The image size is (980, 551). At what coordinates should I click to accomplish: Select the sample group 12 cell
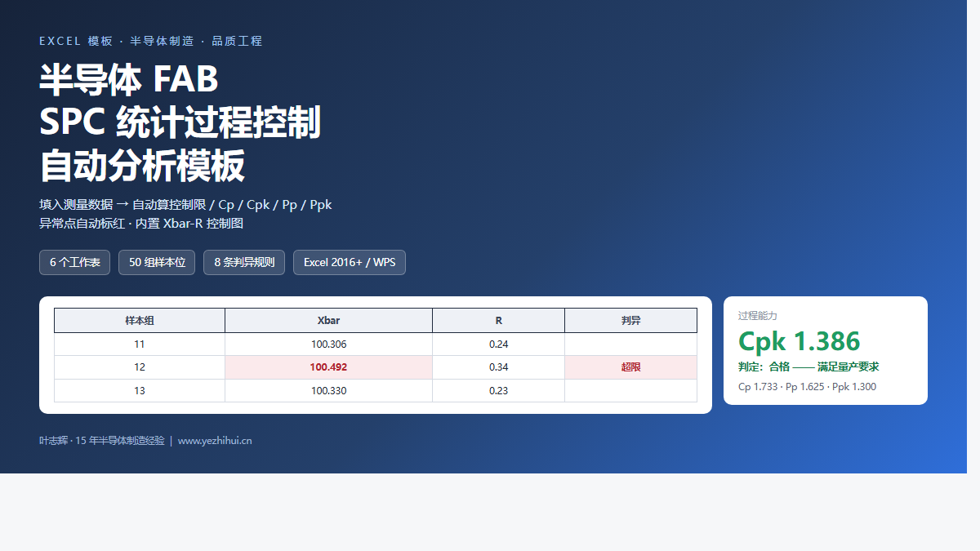(140, 367)
